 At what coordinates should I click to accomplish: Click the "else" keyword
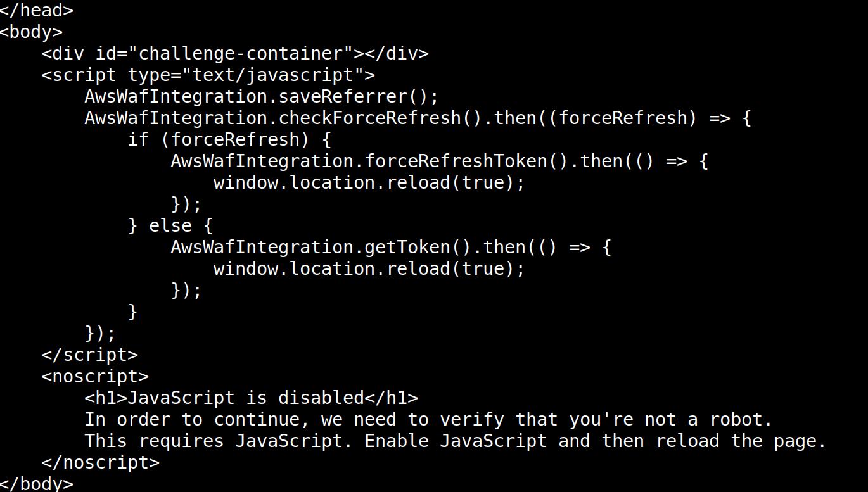[170, 225]
